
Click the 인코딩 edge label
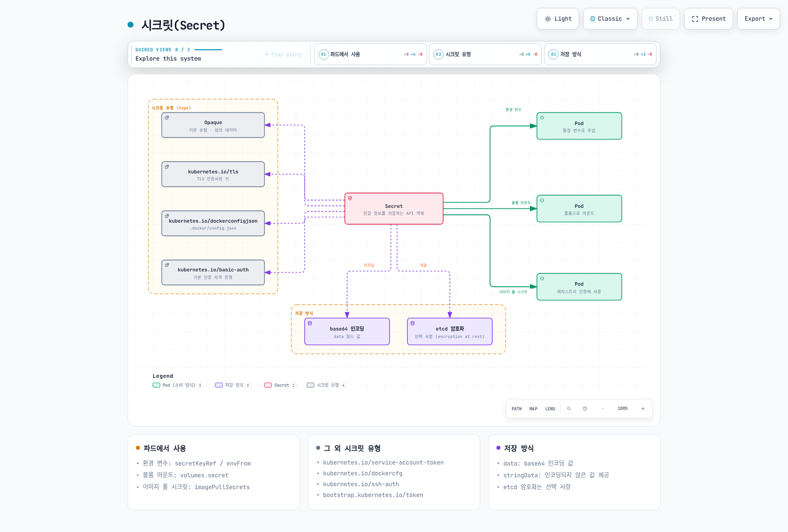[x=369, y=266]
